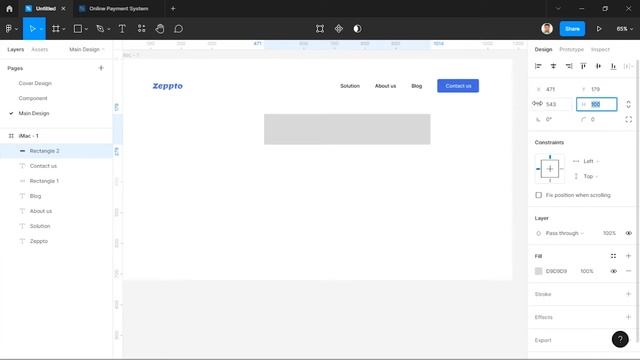Viewport: 640px width, 360px height.
Task: Open the Resources tool
Action: [x=141, y=29]
